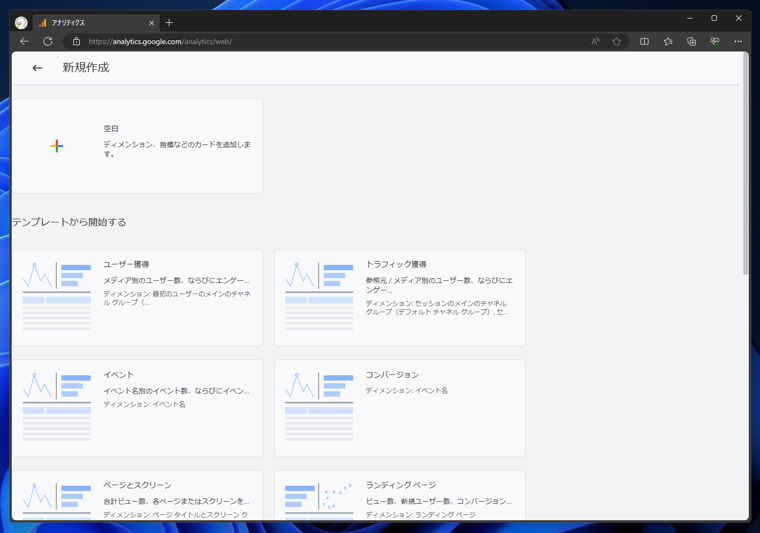Viewport: 760px width, 533px height.
Task: Select the トラフィック獲得 template title
Action: point(396,265)
